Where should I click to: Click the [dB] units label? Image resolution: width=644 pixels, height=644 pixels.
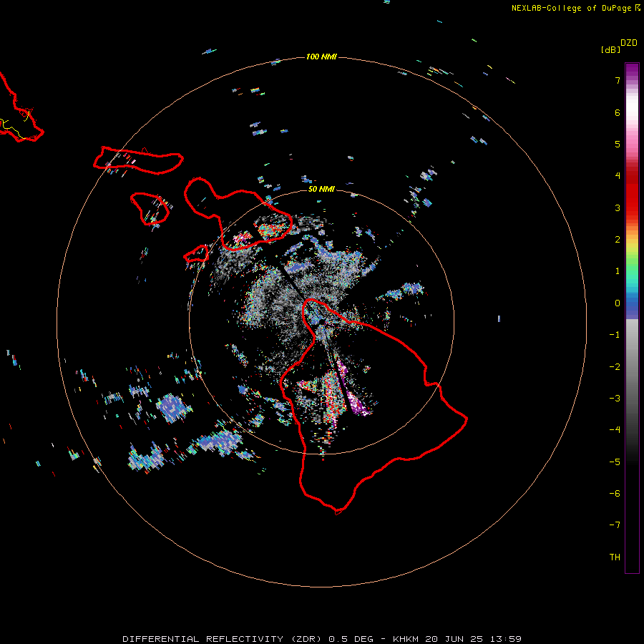coord(611,49)
